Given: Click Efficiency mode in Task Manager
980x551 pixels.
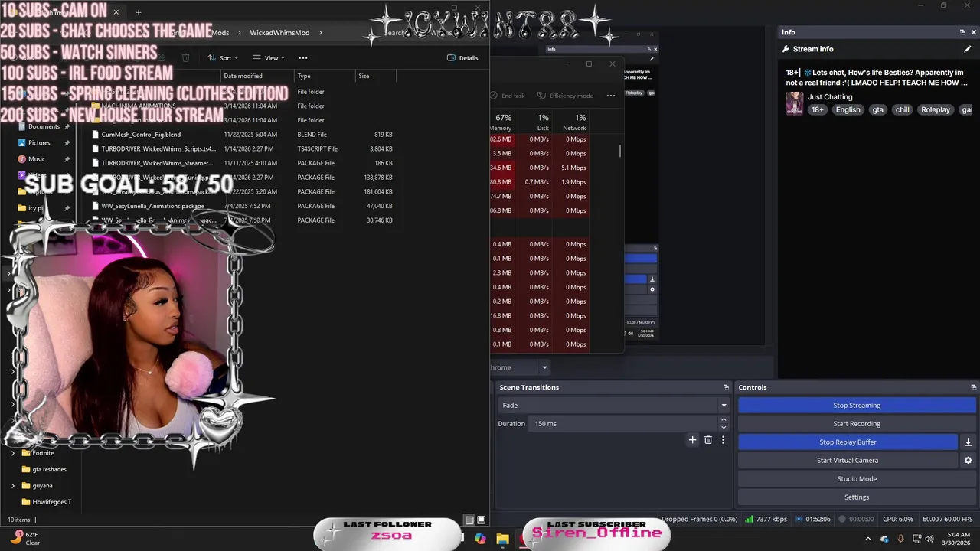Looking at the screenshot, I should [566, 96].
